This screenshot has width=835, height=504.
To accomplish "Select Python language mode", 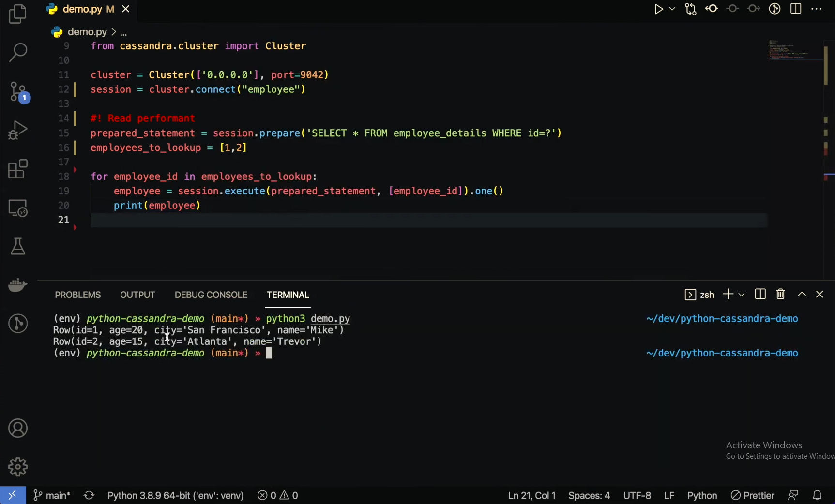I will click(x=702, y=495).
